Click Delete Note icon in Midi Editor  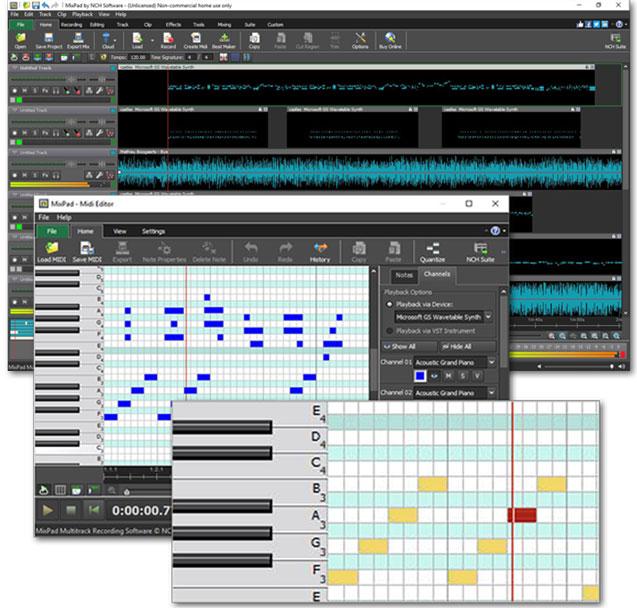pos(209,252)
